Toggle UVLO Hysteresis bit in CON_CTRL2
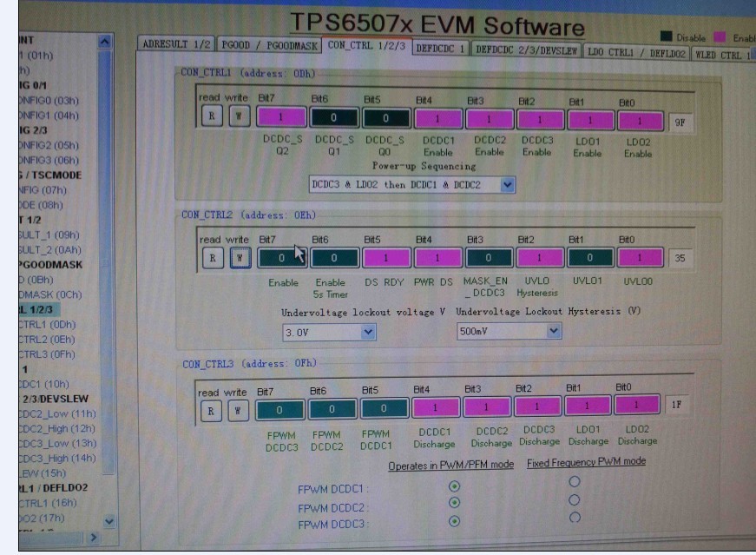This screenshot has height=555, width=756. (x=540, y=258)
